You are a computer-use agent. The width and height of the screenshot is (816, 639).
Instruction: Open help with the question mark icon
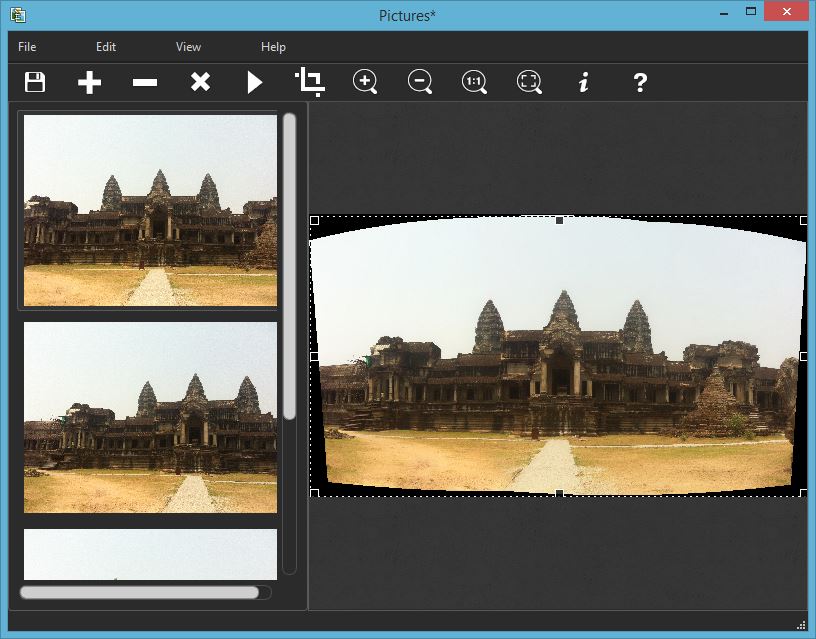pyautogui.click(x=640, y=82)
